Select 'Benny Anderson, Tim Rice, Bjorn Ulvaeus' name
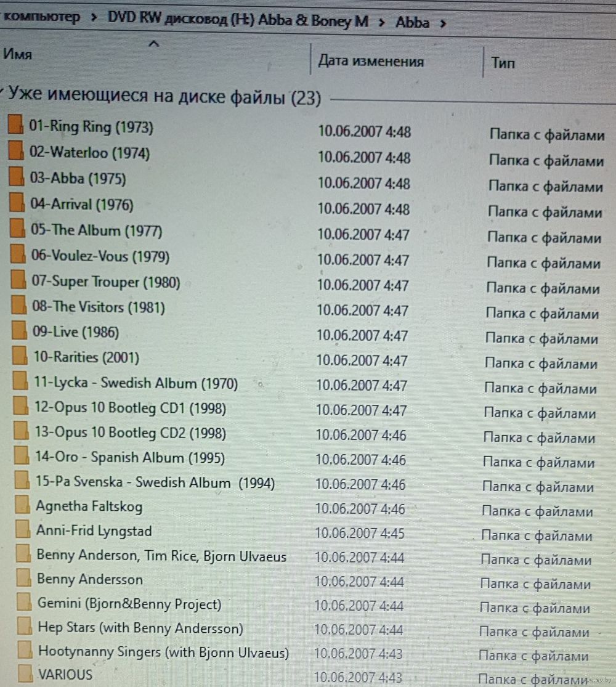This screenshot has height=687, width=616. 161,556
